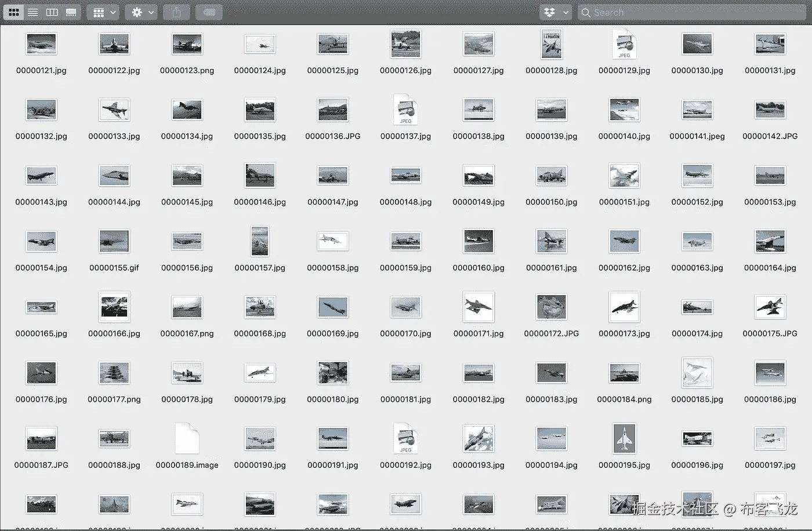Image resolution: width=812 pixels, height=531 pixels.
Task: Select the 00000193.jpg thumbnail
Action: coord(478,439)
